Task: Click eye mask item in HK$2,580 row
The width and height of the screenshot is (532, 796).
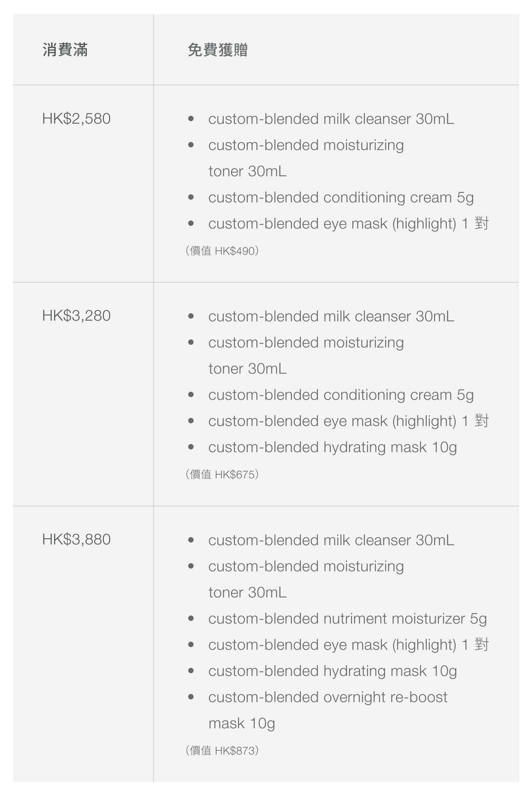Action: tap(348, 224)
